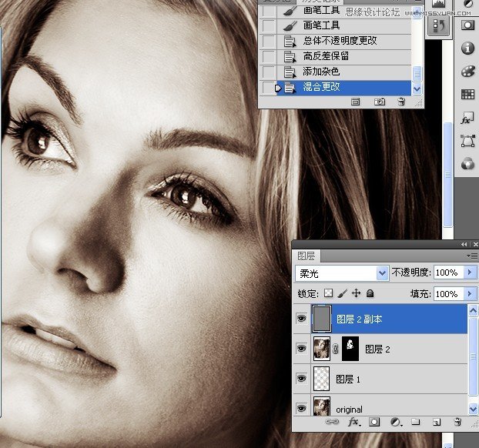
Task: Click Layers panel scroll up arrow
Action: coord(473,311)
